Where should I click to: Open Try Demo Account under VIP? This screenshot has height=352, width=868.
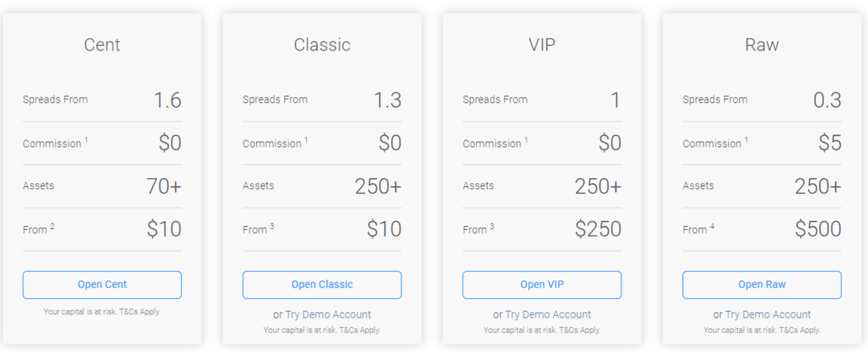pos(548,314)
